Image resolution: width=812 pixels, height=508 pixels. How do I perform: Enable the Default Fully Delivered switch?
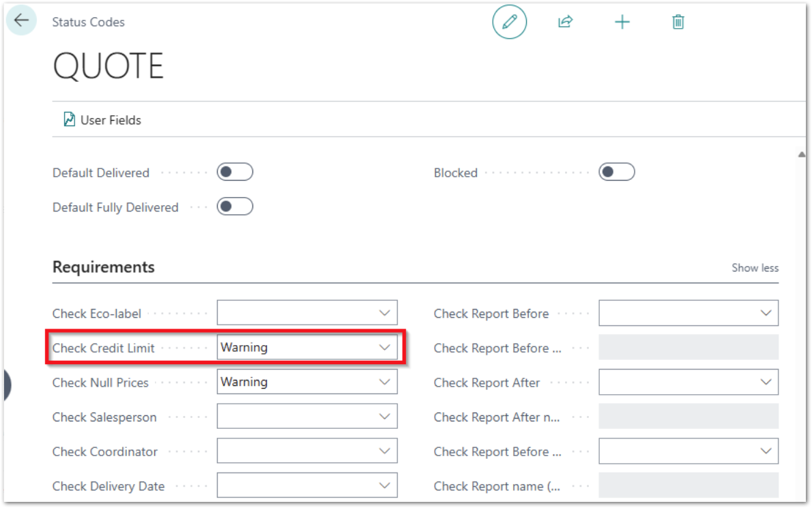235,207
